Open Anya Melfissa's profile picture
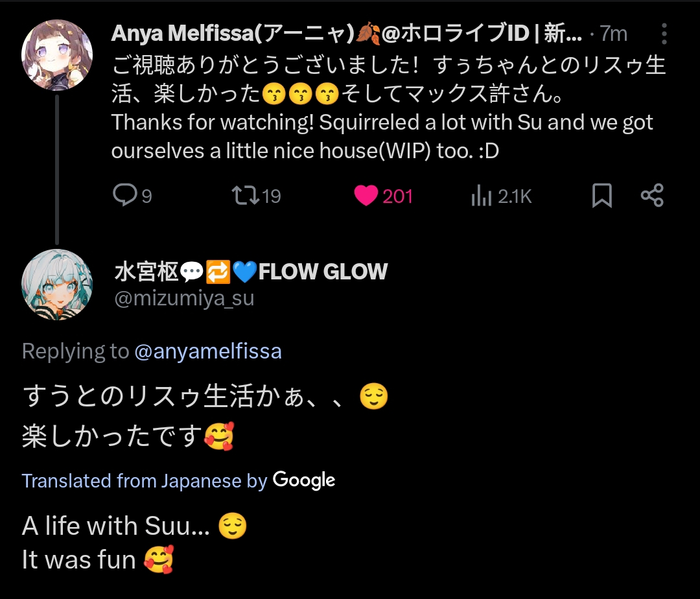The height and width of the screenshot is (599, 700). coord(57,54)
